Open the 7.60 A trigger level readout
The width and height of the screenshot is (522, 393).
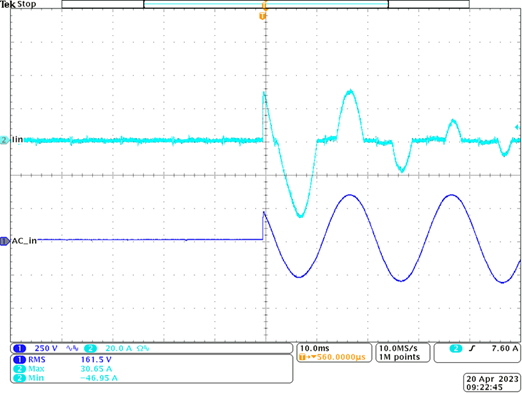505,348
